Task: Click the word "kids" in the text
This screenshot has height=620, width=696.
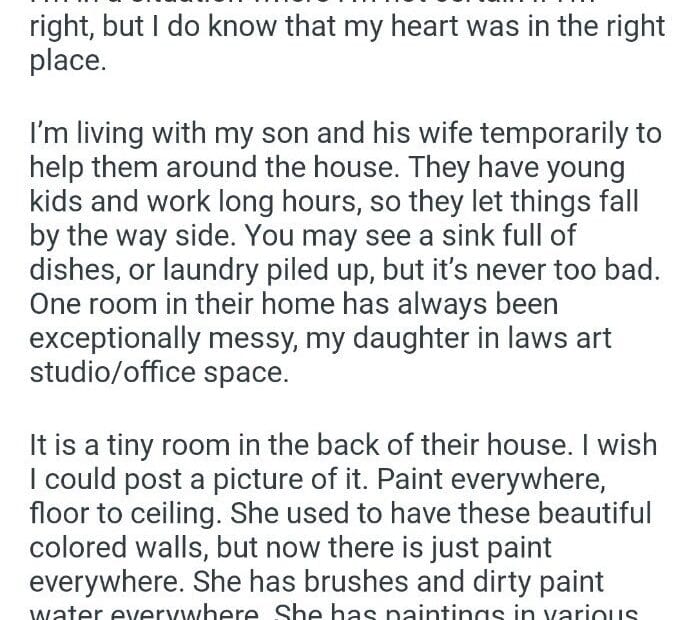Action: [x=55, y=201]
